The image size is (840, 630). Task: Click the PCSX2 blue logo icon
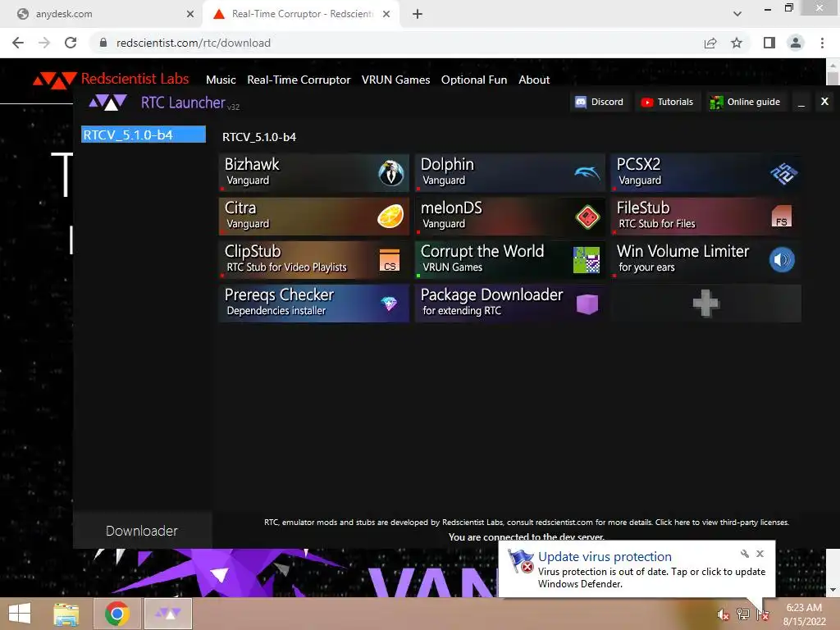tap(783, 173)
